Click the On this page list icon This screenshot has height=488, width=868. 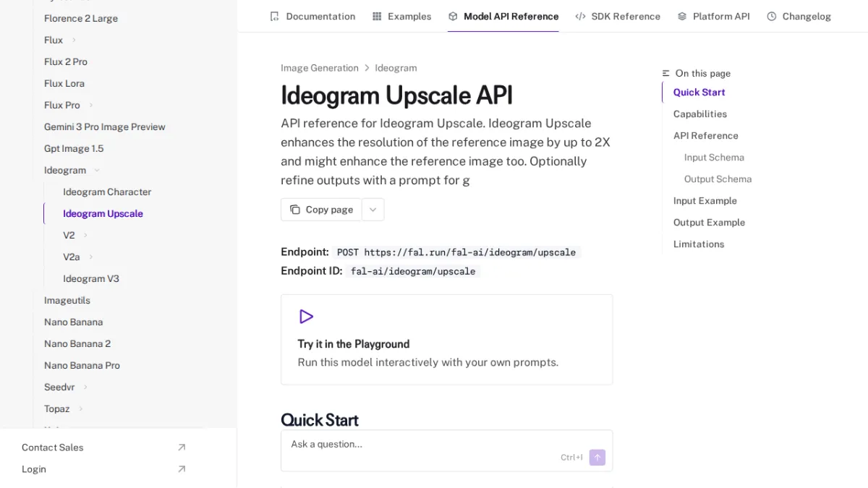click(x=666, y=73)
